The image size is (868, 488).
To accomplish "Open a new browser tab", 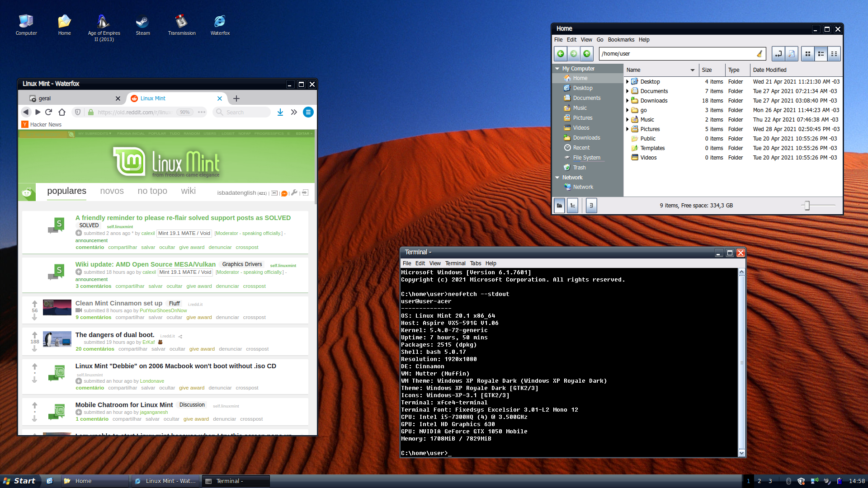I will pyautogui.click(x=236, y=99).
